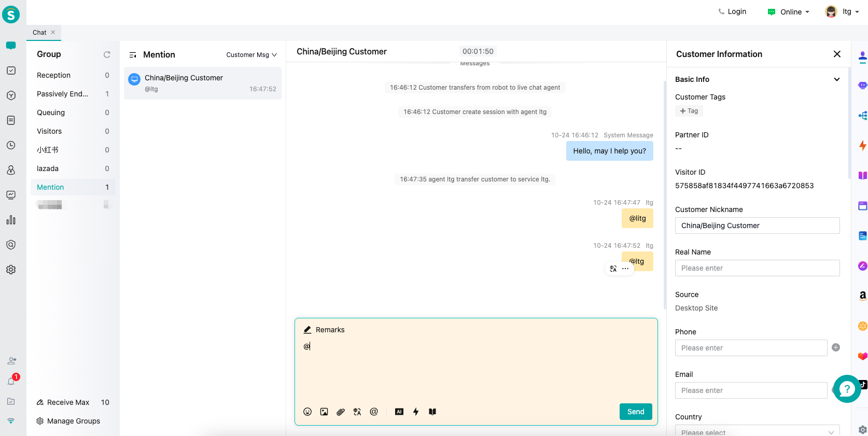Open the notifications bell in sidebar
The image size is (868, 436).
click(x=11, y=382)
